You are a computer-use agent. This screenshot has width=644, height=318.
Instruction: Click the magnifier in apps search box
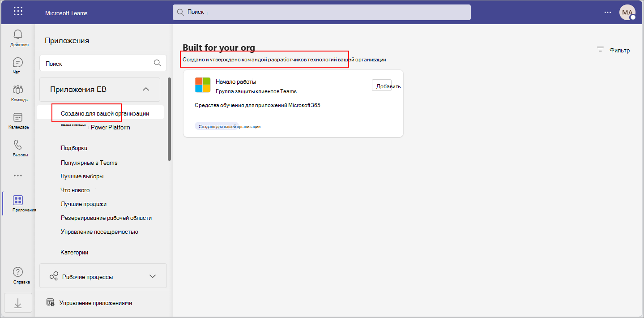tap(158, 63)
